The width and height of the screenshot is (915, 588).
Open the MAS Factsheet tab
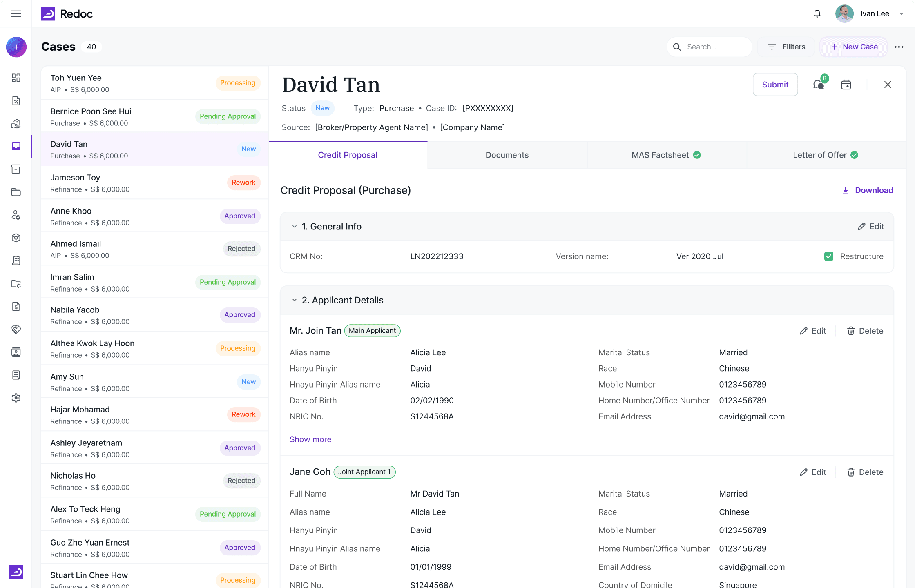coord(660,155)
